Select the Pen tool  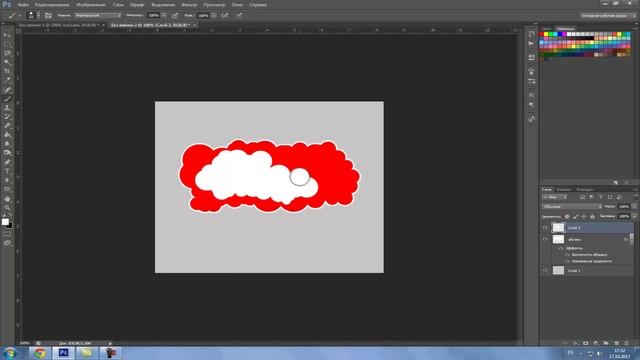(x=7, y=162)
